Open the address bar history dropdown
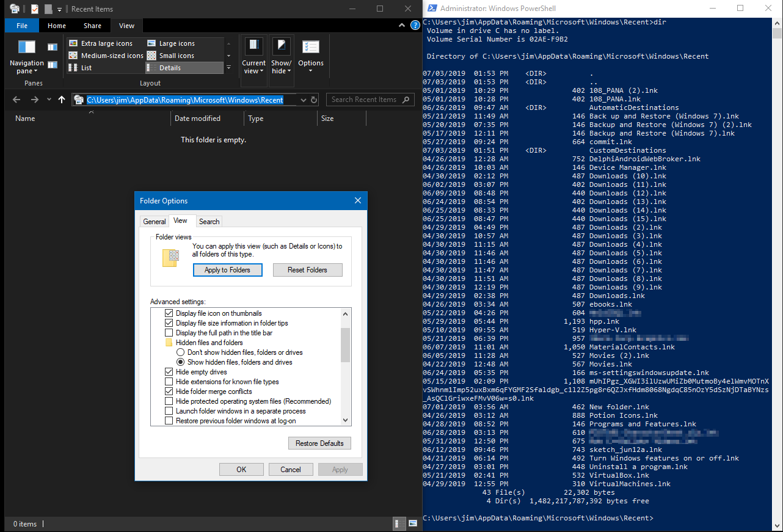 304,100
